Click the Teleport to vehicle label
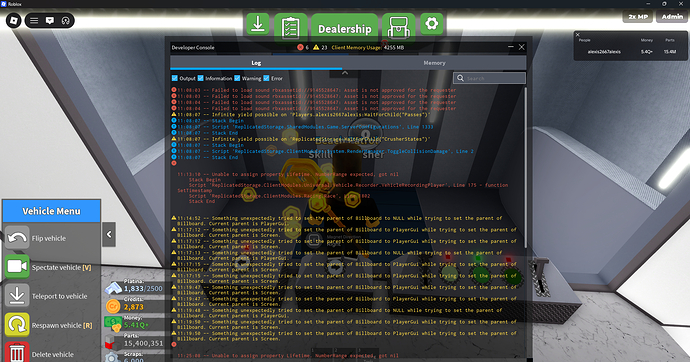Image resolution: width=690 pixels, height=362 pixels. [x=59, y=296]
